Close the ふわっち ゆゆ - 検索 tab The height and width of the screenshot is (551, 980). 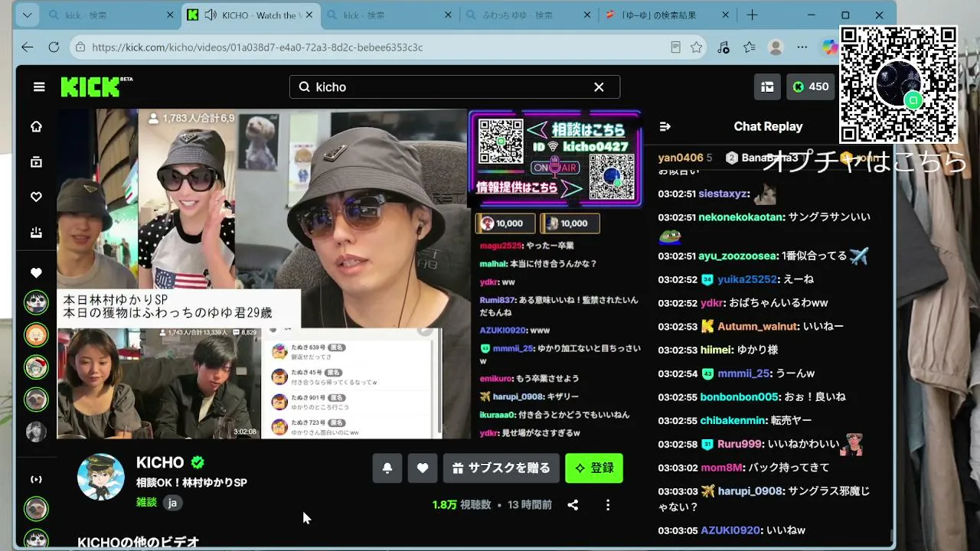click(587, 15)
